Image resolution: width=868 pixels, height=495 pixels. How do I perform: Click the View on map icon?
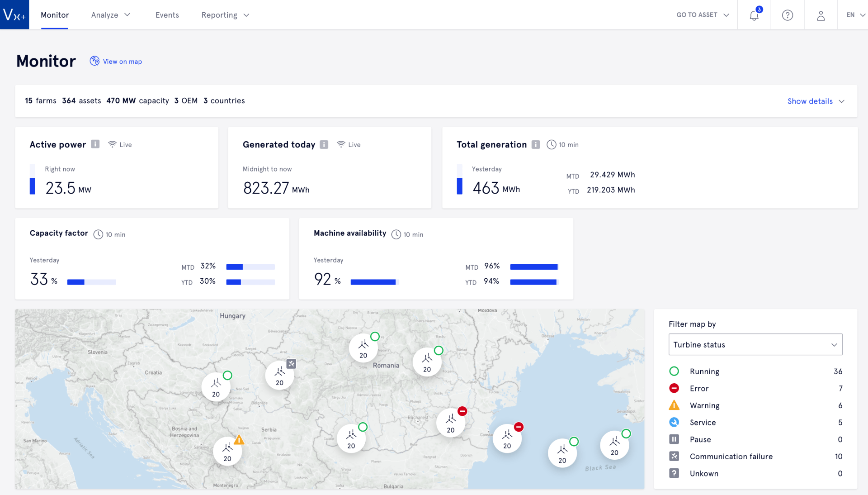tap(94, 61)
